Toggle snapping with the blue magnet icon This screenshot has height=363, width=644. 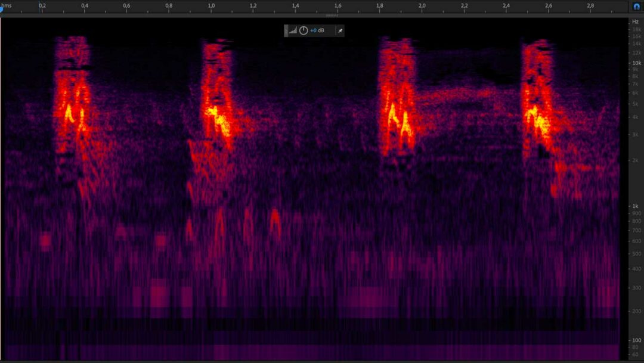tap(637, 6)
